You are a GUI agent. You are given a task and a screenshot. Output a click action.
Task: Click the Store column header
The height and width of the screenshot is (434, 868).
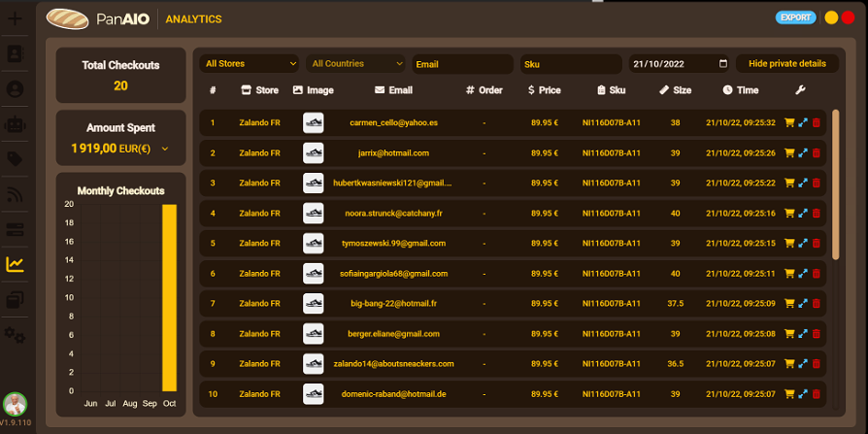pyautogui.click(x=260, y=90)
